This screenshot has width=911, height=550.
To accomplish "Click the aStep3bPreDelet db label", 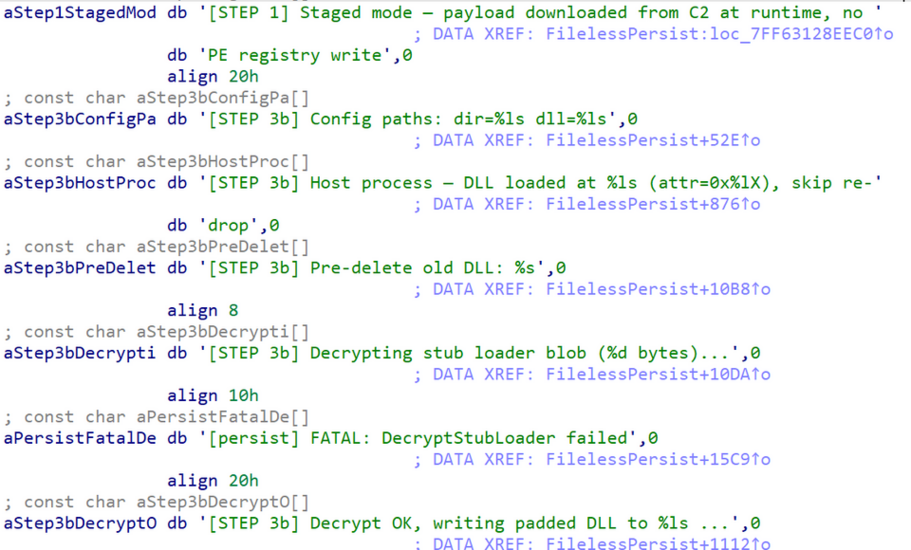I will coord(80,268).
